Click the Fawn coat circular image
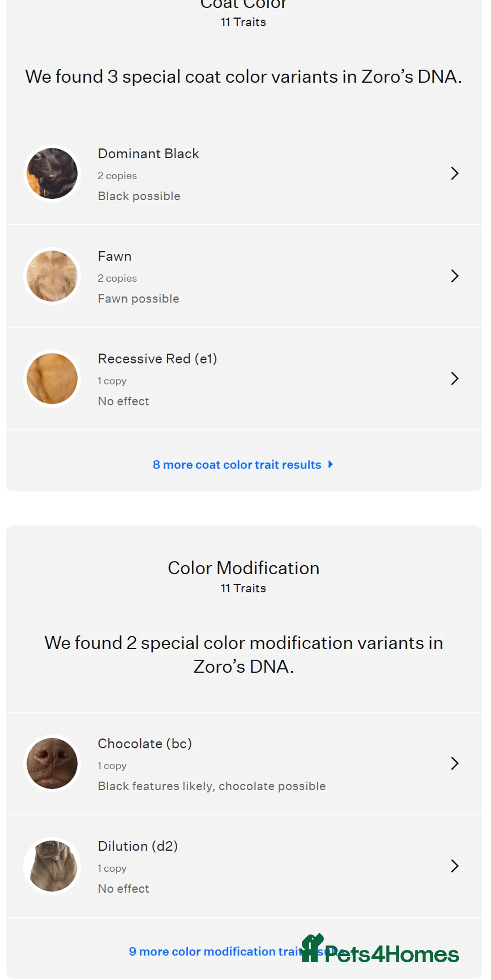The image size is (491, 980). (52, 276)
